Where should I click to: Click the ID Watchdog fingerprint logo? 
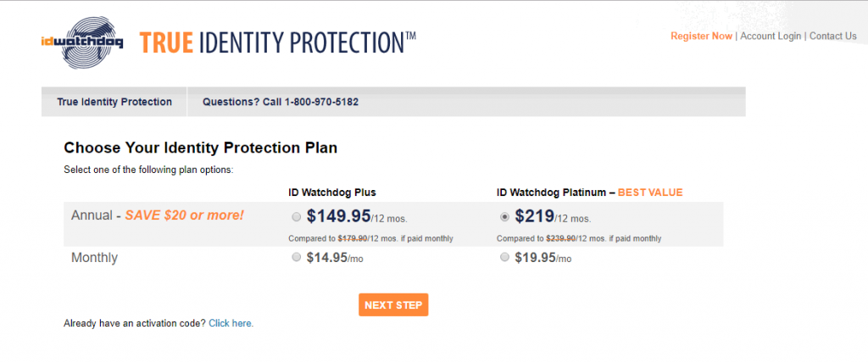(x=82, y=42)
